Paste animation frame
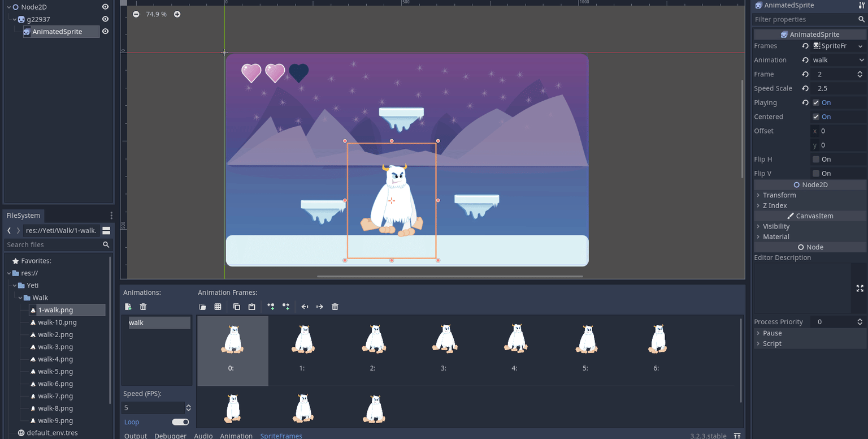 tap(251, 307)
